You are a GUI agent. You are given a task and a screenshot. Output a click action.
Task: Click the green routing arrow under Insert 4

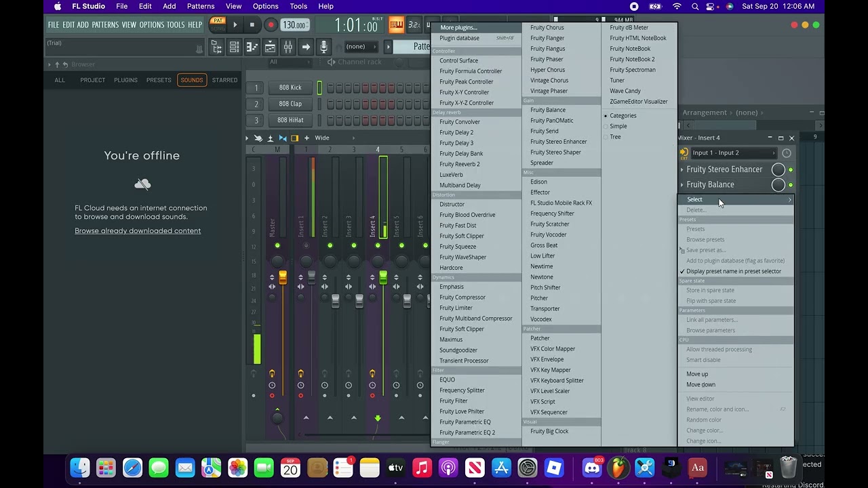(378, 418)
